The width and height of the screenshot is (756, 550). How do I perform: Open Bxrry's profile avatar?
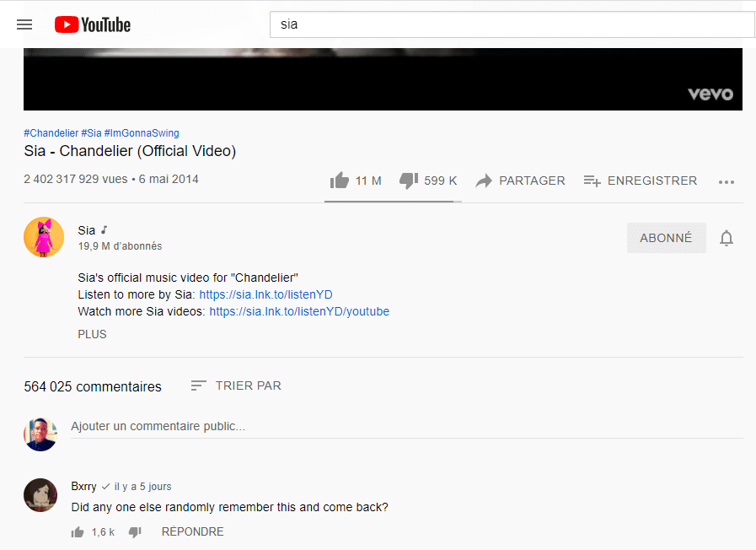(40, 495)
